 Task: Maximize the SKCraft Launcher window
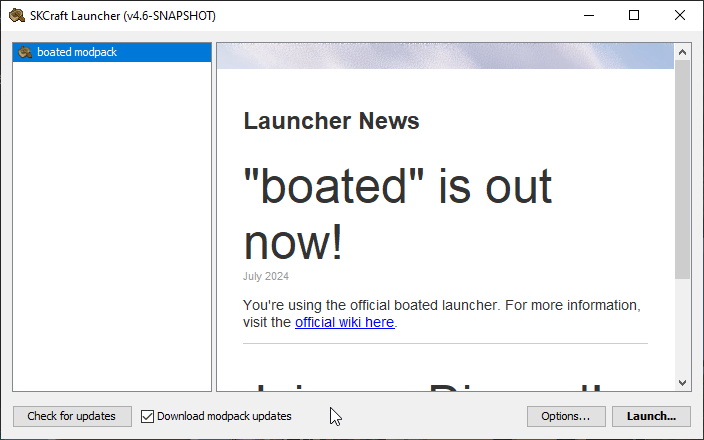(x=634, y=15)
